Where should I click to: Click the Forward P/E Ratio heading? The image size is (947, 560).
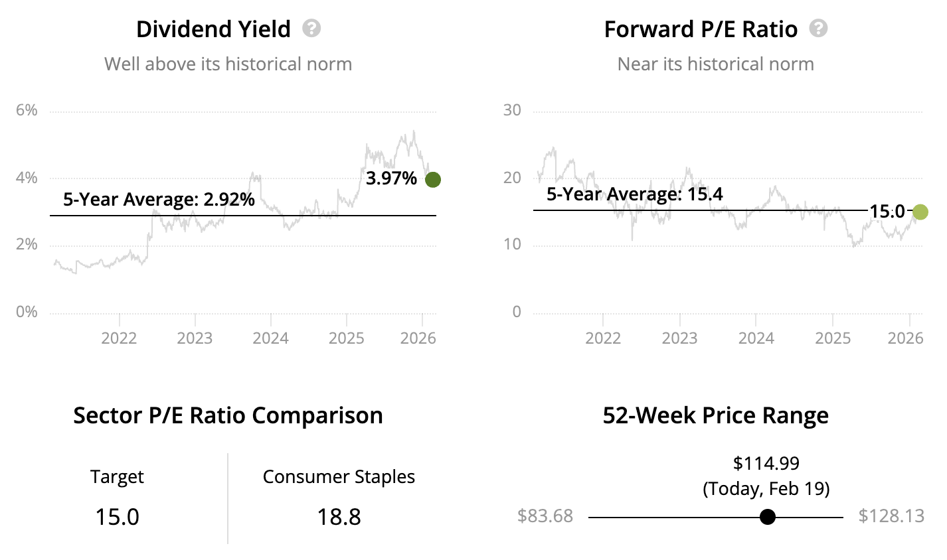point(701,29)
